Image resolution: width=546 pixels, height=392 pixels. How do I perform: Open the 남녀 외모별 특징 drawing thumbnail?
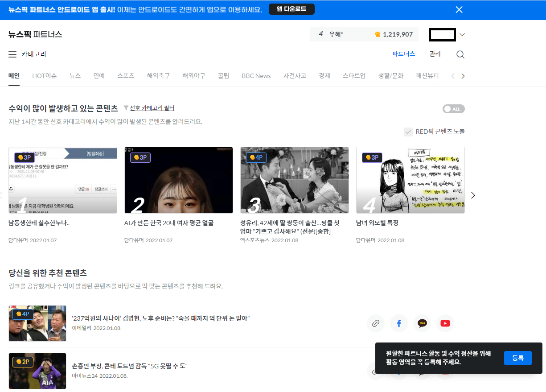411,180
